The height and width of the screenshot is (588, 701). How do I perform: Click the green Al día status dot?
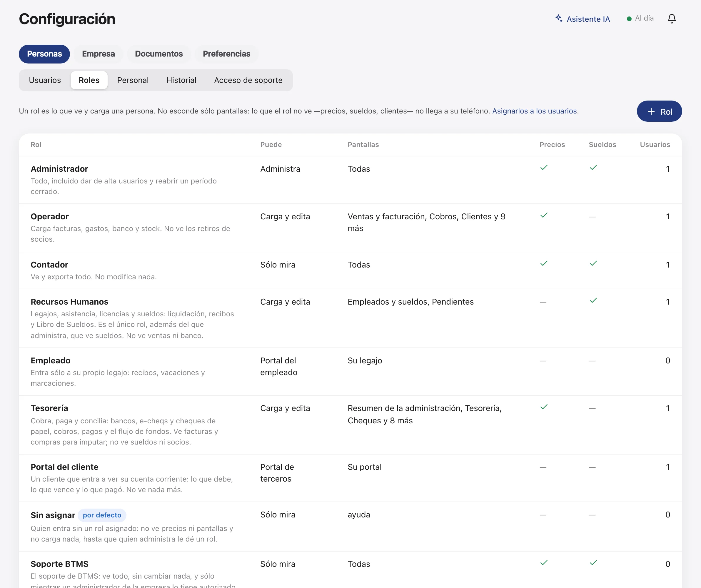click(629, 19)
